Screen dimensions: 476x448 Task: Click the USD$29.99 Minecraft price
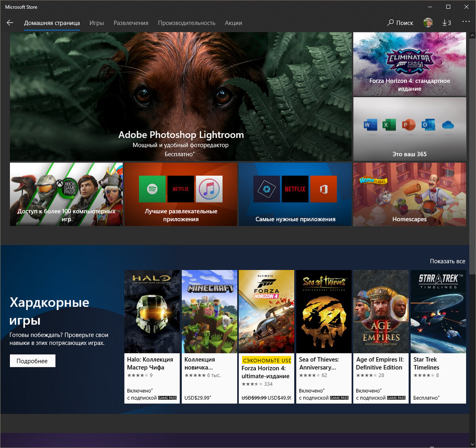click(198, 398)
